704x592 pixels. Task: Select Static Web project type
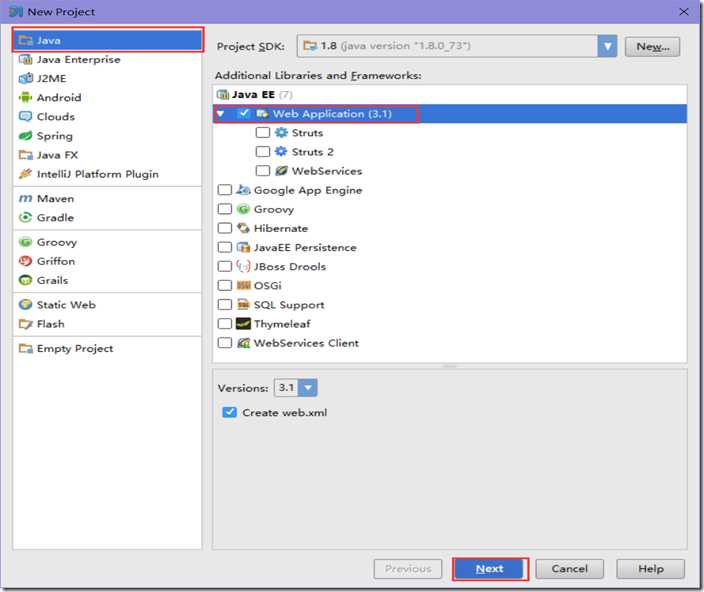[x=107, y=304]
